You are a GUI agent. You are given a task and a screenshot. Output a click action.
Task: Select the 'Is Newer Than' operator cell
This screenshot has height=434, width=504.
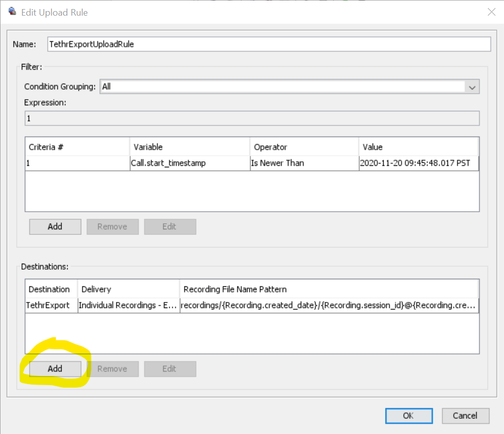pyautogui.click(x=304, y=163)
